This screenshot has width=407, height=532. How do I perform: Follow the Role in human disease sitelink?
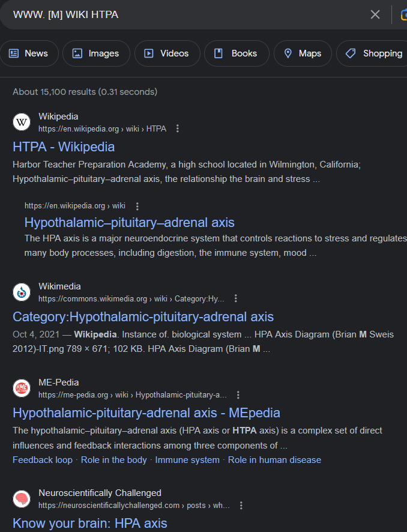point(274,460)
